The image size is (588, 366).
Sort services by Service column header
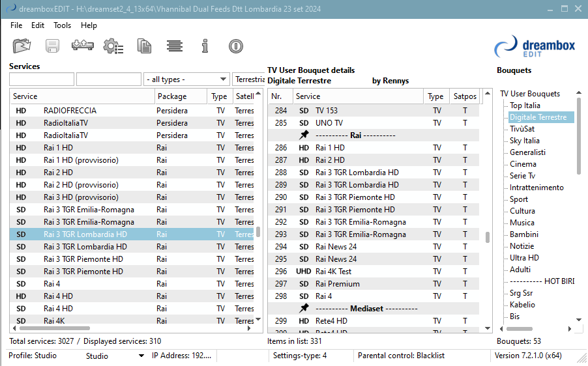tap(82, 96)
